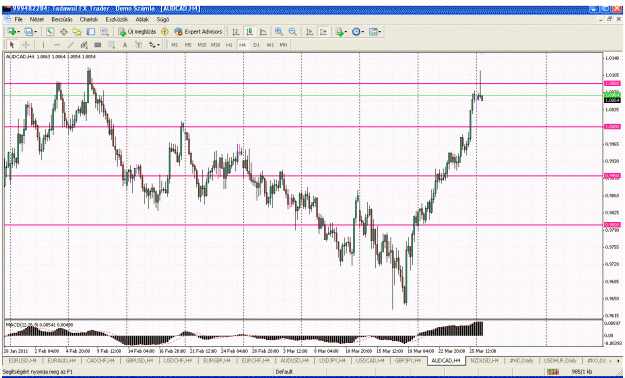Open the Navigator star-folder icon
The width and height of the screenshot is (625, 378).
(x=77, y=32)
